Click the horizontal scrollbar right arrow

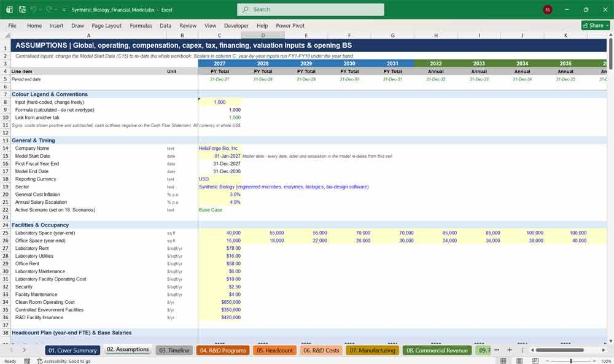(604, 350)
